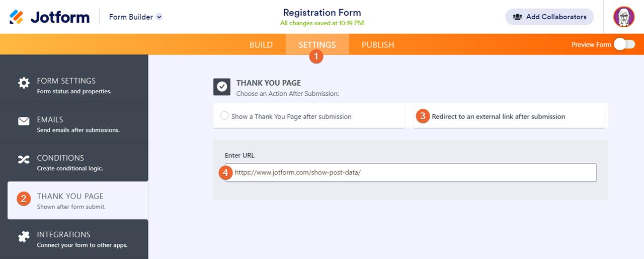Click the Thank You Page checkmark icon
644x259 pixels.
[222, 87]
